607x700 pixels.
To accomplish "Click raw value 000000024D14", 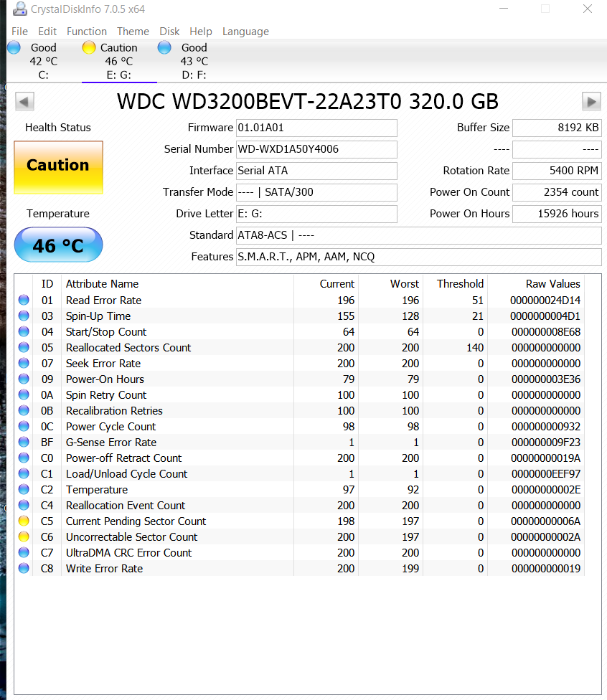I will (545, 300).
